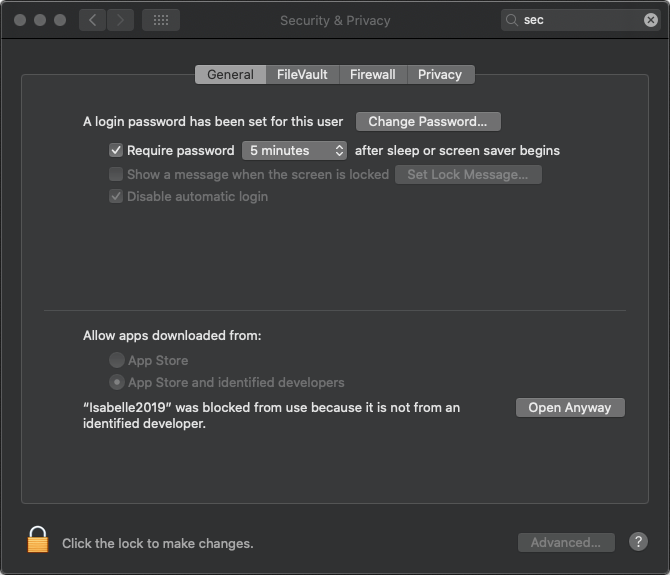This screenshot has height=575, width=670.
Task: Go forward with the right arrow
Action: pos(120,20)
